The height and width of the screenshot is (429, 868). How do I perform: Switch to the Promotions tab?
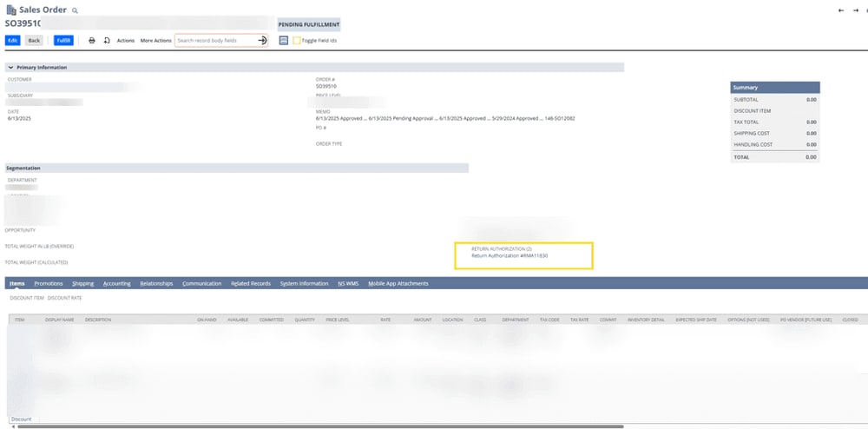click(49, 283)
